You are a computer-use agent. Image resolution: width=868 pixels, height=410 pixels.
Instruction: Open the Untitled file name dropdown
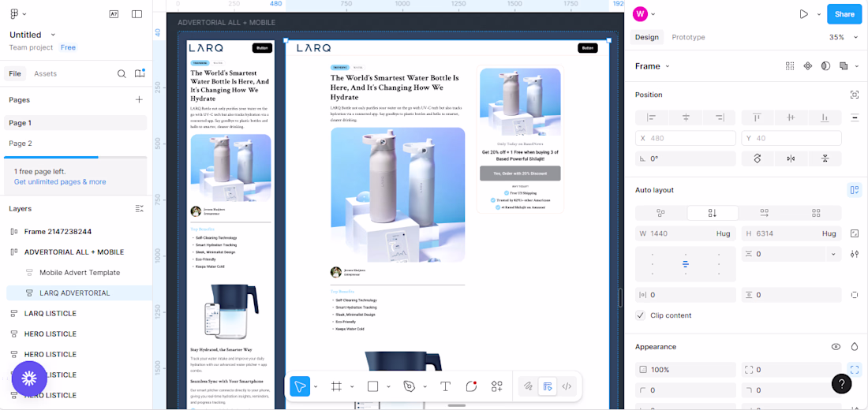(x=53, y=35)
